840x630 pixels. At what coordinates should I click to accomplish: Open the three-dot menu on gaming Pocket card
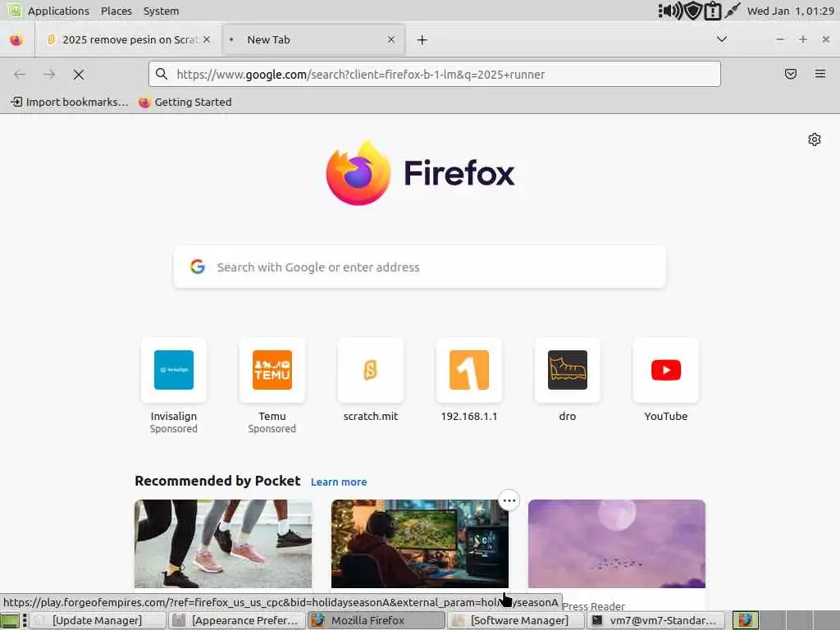click(x=509, y=501)
